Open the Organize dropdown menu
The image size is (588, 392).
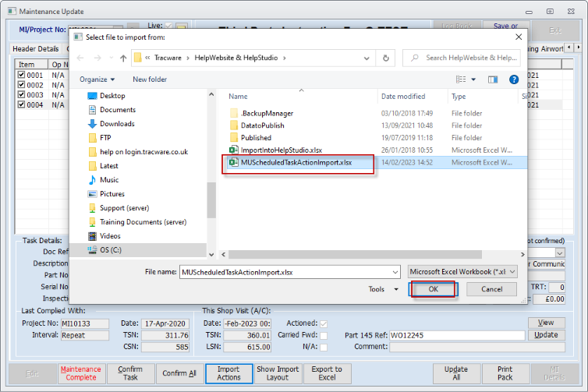(97, 79)
